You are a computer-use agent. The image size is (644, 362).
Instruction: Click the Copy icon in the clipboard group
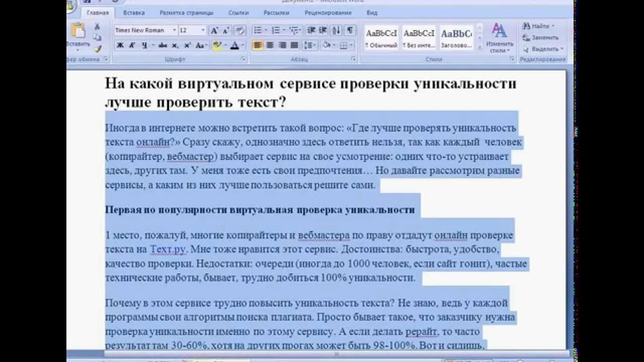[x=97, y=38]
